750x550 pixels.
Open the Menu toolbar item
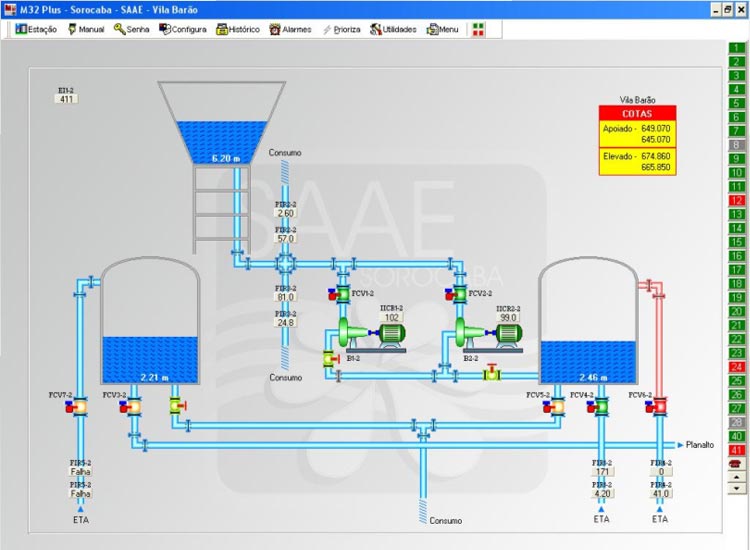coord(442,30)
